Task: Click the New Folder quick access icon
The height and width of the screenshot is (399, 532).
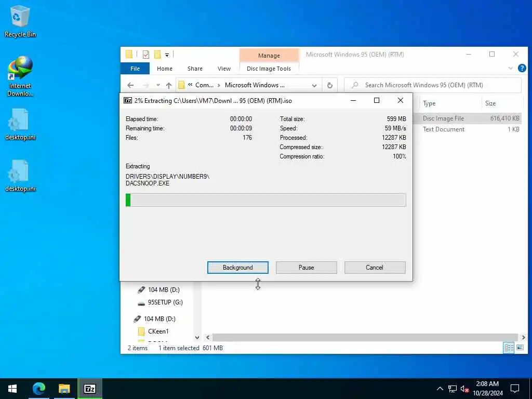Action: click(x=157, y=54)
